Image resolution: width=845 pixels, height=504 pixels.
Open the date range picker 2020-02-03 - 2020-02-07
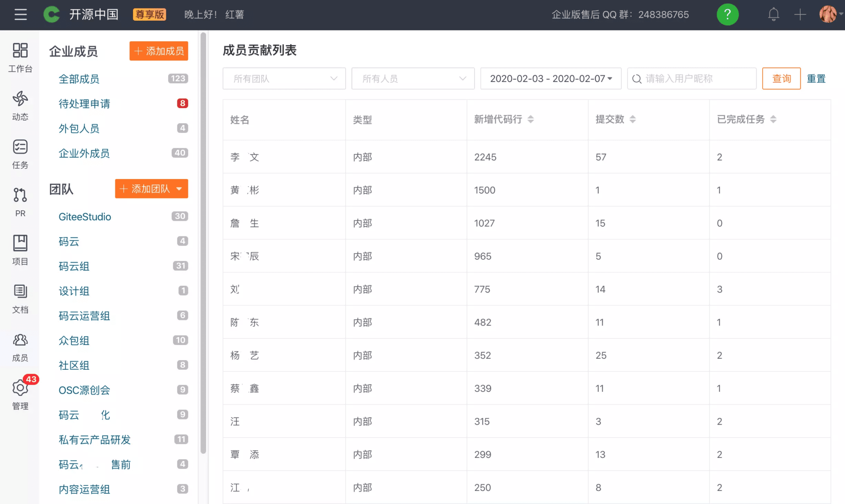point(550,78)
